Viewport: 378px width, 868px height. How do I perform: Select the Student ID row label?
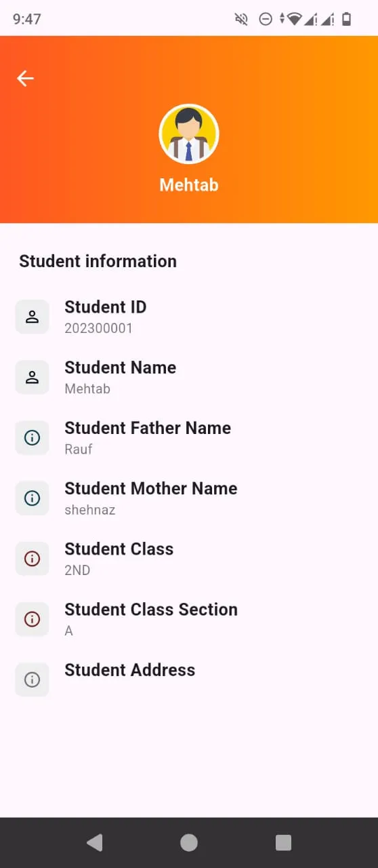click(105, 307)
